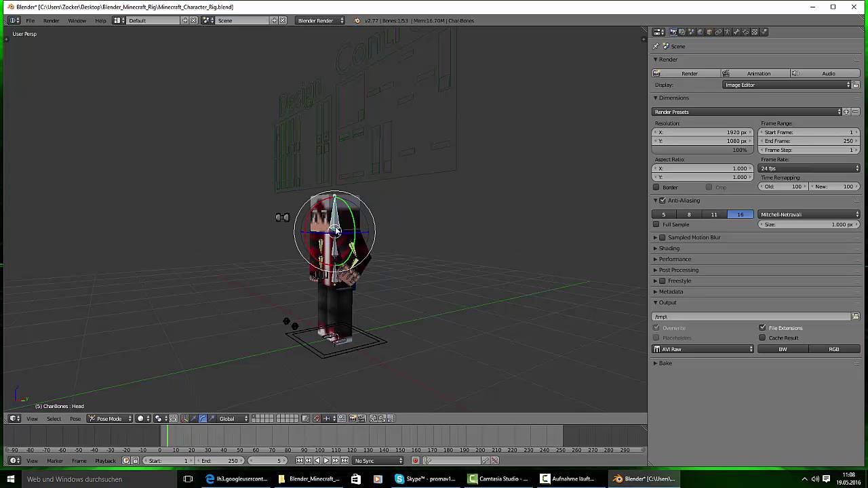Toggle automatic keyframe record button
The image size is (868, 488).
coord(416,461)
